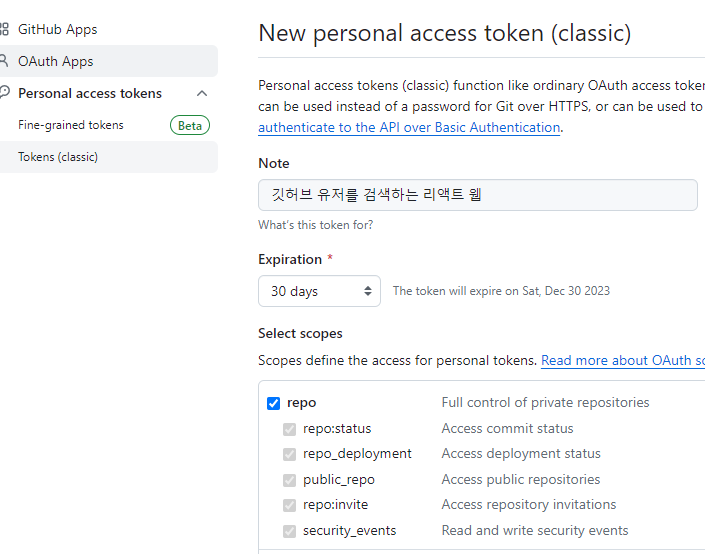Toggle the repo:invite scope checkbox
The width and height of the screenshot is (705, 554).
coord(289,505)
